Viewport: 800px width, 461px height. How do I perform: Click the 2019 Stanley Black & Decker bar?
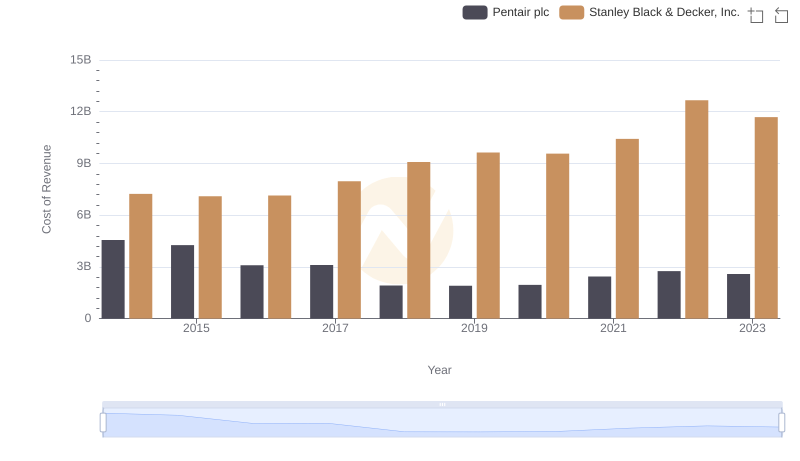coord(488,236)
